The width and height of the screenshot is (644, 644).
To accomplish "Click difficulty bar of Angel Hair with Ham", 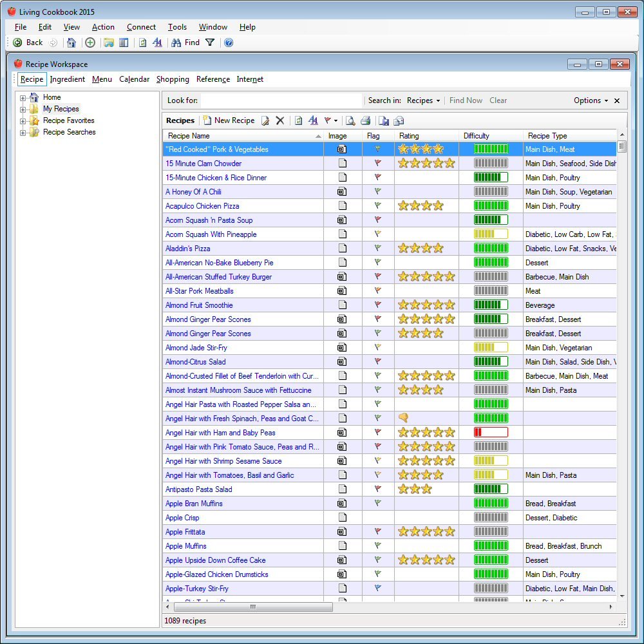I will coord(491,433).
